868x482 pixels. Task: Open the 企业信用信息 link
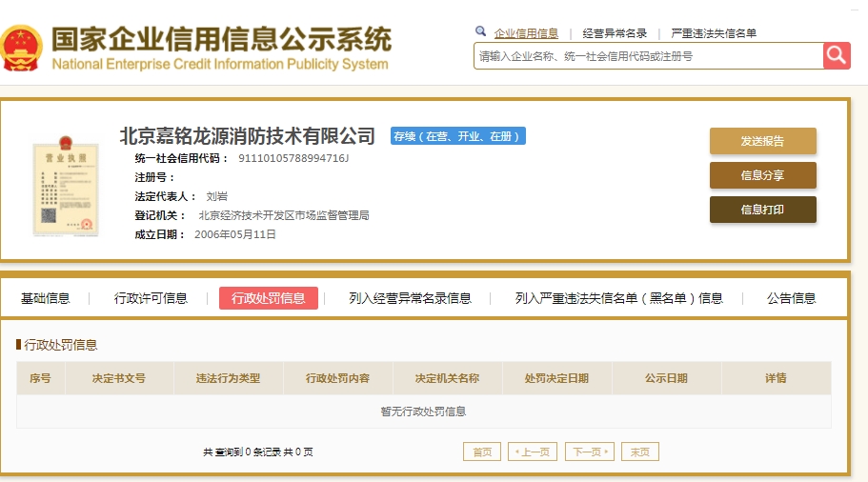tap(526, 33)
